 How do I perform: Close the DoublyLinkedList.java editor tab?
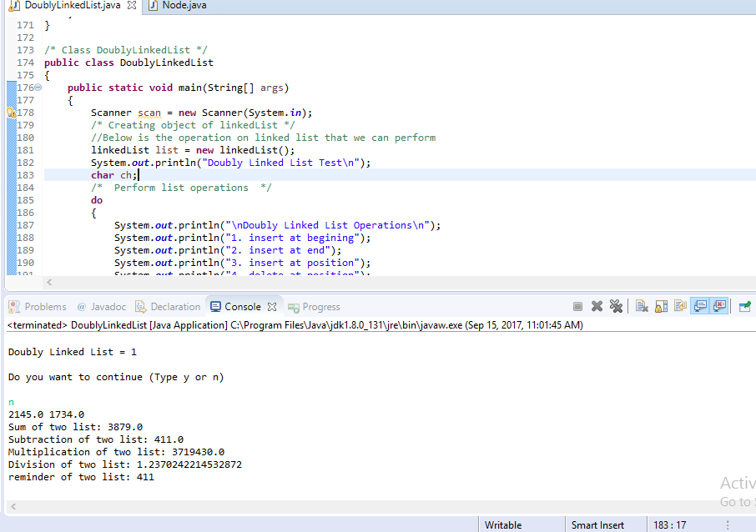pyautogui.click(x=132, y=5)
